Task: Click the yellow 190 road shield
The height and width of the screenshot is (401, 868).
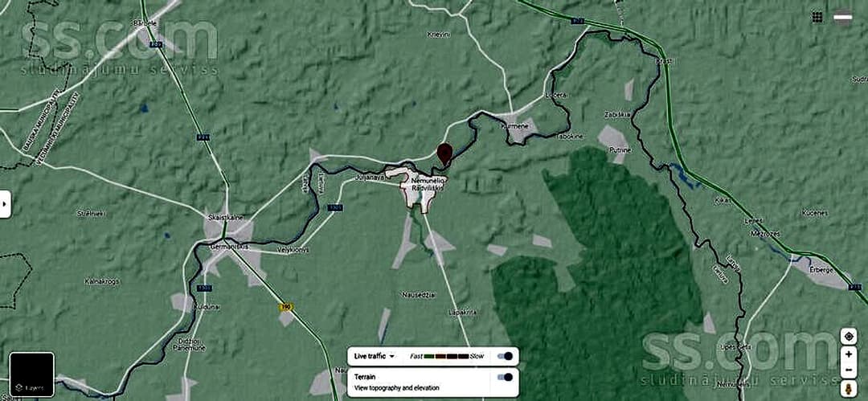Action: (285, 307)
